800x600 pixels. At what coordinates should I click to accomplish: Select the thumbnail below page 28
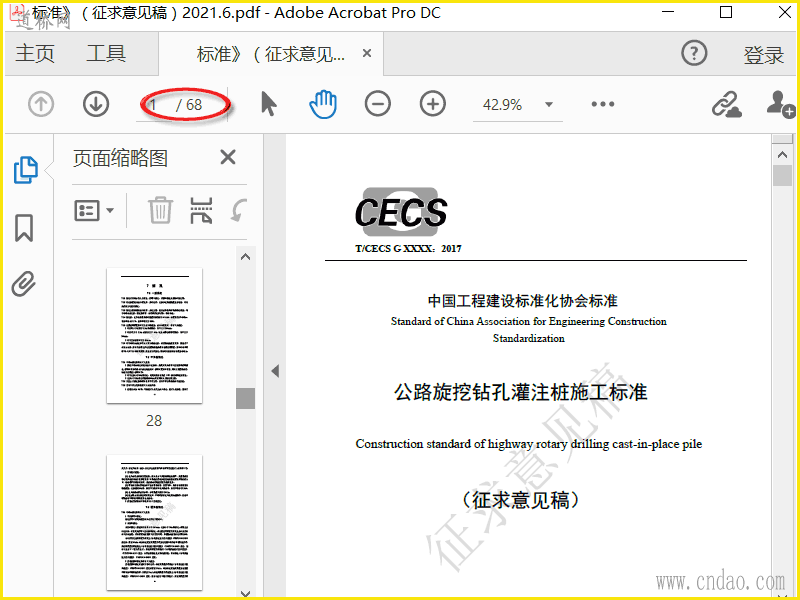point(154,522)
